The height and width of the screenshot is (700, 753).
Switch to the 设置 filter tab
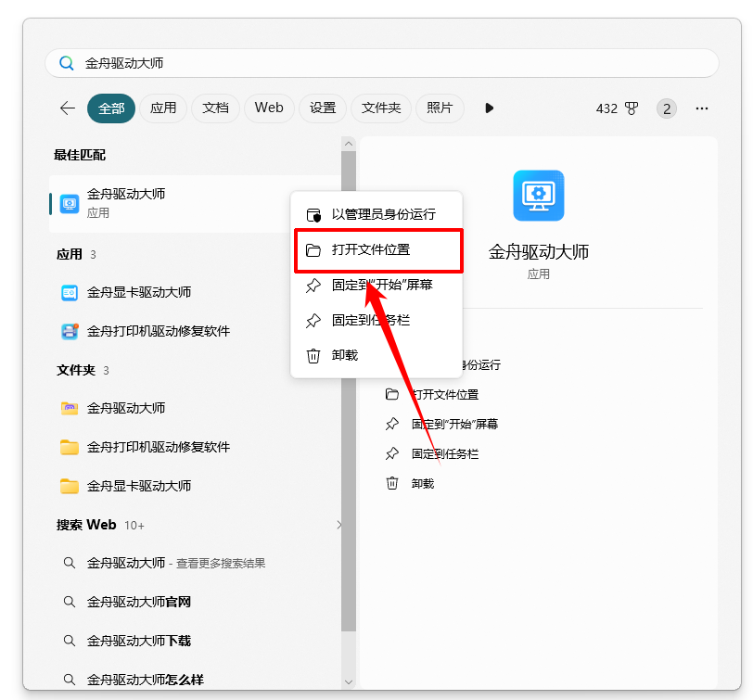[x=322, y=108]
